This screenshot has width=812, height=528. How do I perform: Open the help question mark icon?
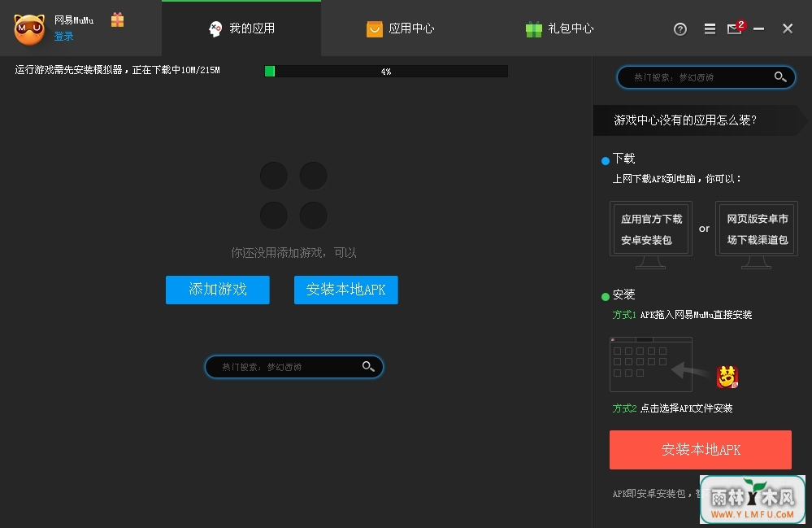point(680,29)
